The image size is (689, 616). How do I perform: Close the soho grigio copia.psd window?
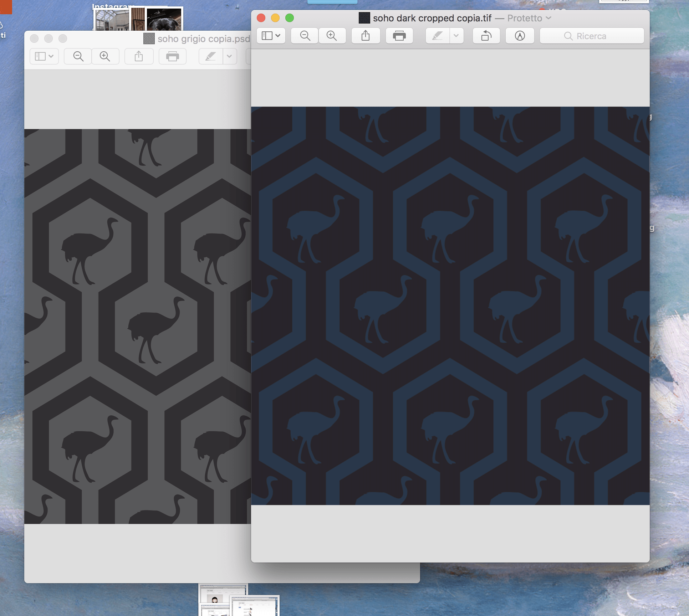(x=34, y=38)
